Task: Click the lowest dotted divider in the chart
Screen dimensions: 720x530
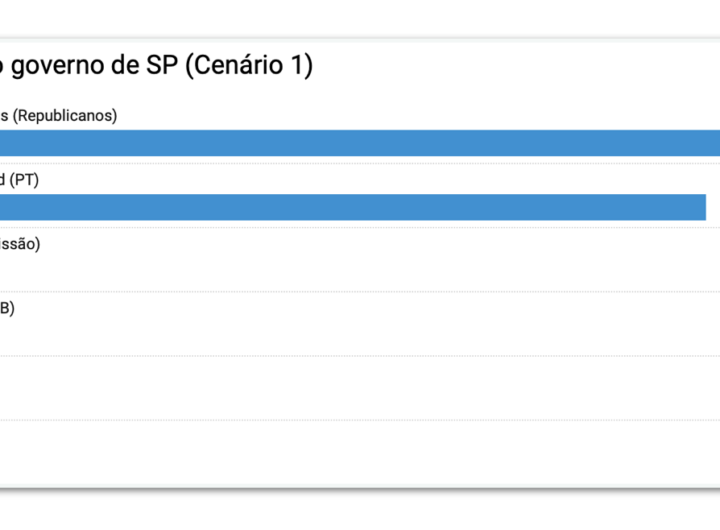Action: (360, 419)
